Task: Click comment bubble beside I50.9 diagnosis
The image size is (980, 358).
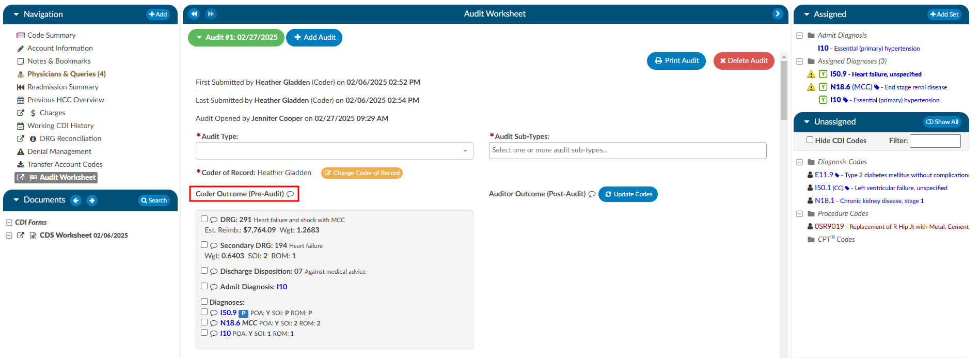Action: [x=214, y=313]
